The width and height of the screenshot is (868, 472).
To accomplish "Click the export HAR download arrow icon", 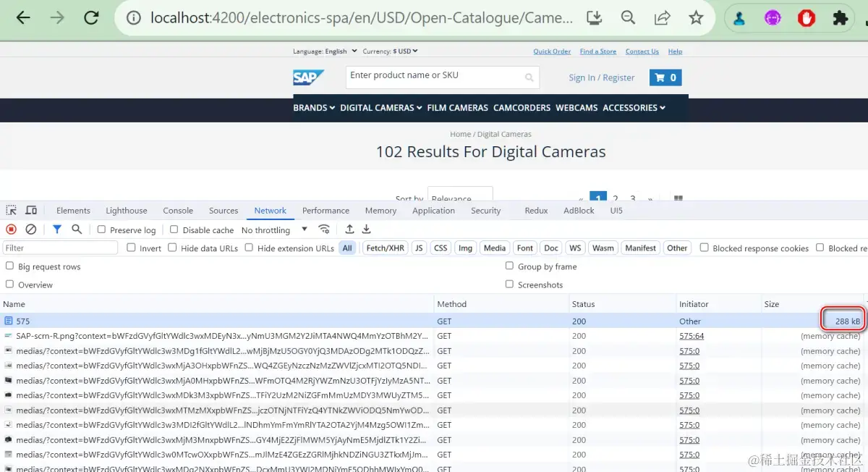I will 367,229.
